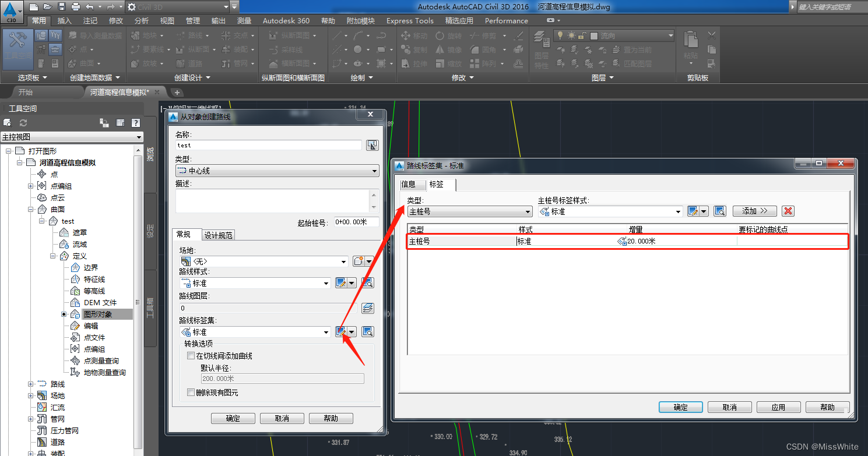This screenshot has width=868, height=456.
Task: Click the object-pick icon beside the 名称 field
Action: (372, 145)
